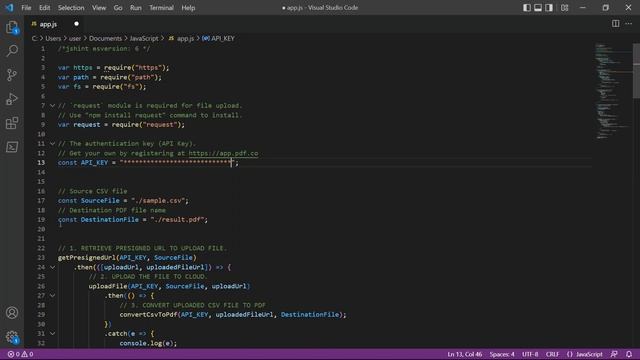Customize layout icon in title bar

[564, 8]
